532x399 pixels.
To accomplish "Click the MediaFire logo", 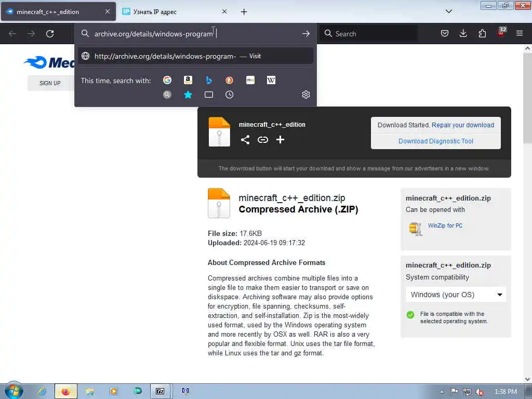I will [49, 62].
